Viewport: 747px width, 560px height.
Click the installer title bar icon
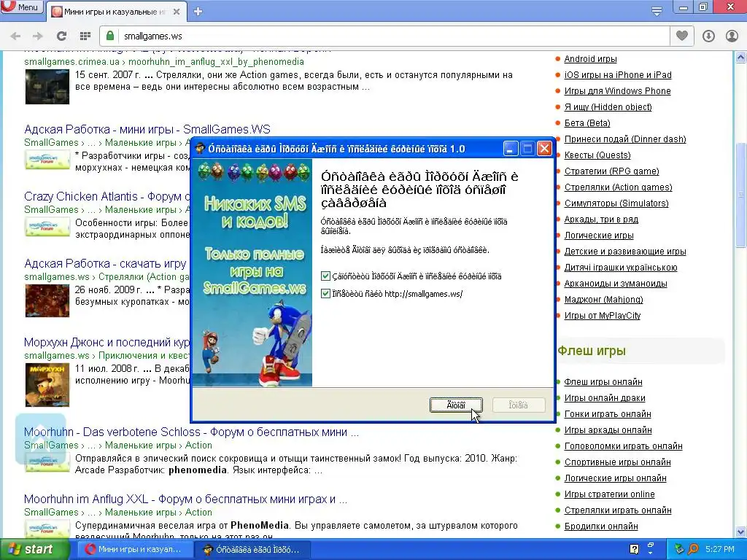[200, 149]
